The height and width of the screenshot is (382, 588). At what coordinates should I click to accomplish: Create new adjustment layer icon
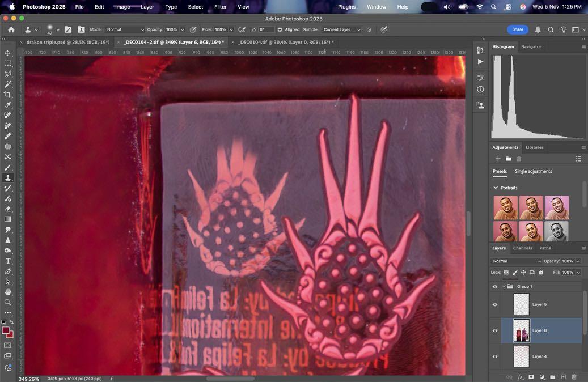coord(542,377)
